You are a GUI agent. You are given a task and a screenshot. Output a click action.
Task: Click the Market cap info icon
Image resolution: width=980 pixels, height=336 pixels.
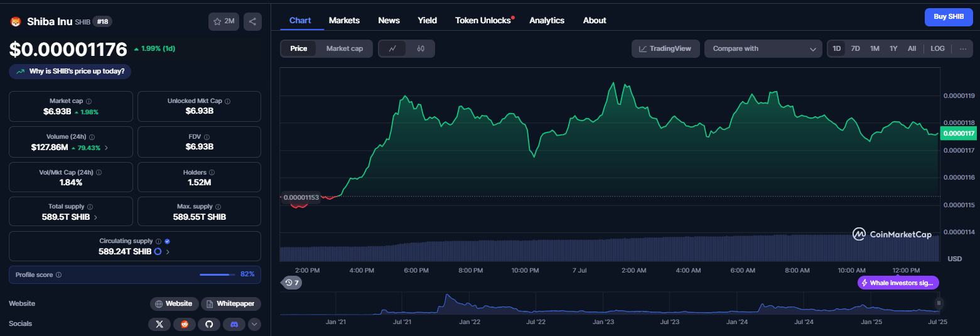(89, 101)
